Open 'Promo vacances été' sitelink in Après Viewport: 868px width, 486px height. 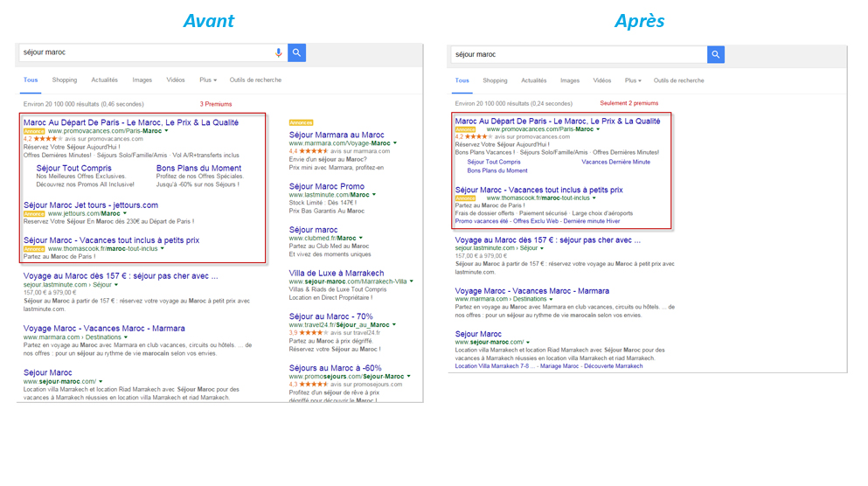[x=481, y=221]
